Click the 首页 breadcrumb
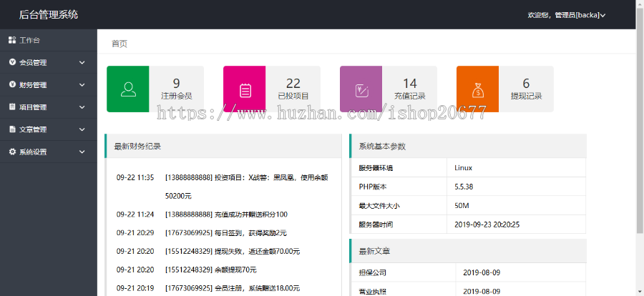Viewport: 644px width, 296px height. point(119,44)
